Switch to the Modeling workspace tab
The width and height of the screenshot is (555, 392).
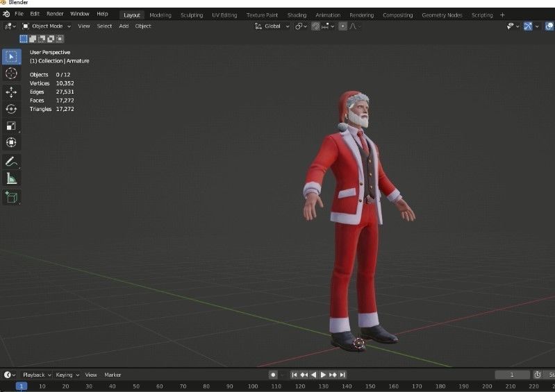[160, 15]
